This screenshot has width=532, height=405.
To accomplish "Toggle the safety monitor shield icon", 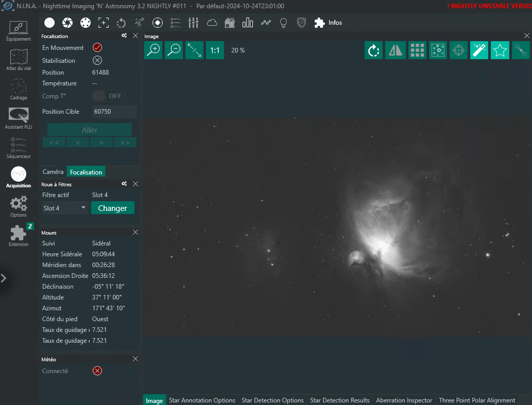I will click(302, 23).
